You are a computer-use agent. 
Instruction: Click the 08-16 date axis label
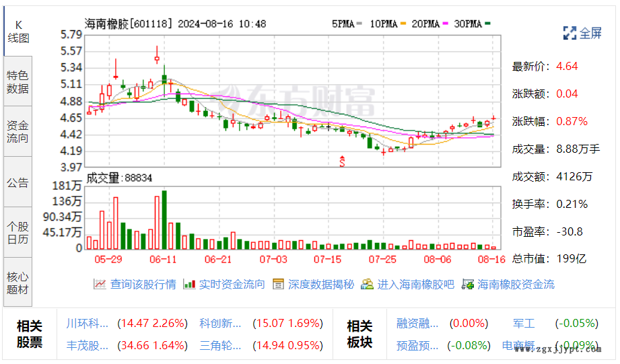point(491,260)
